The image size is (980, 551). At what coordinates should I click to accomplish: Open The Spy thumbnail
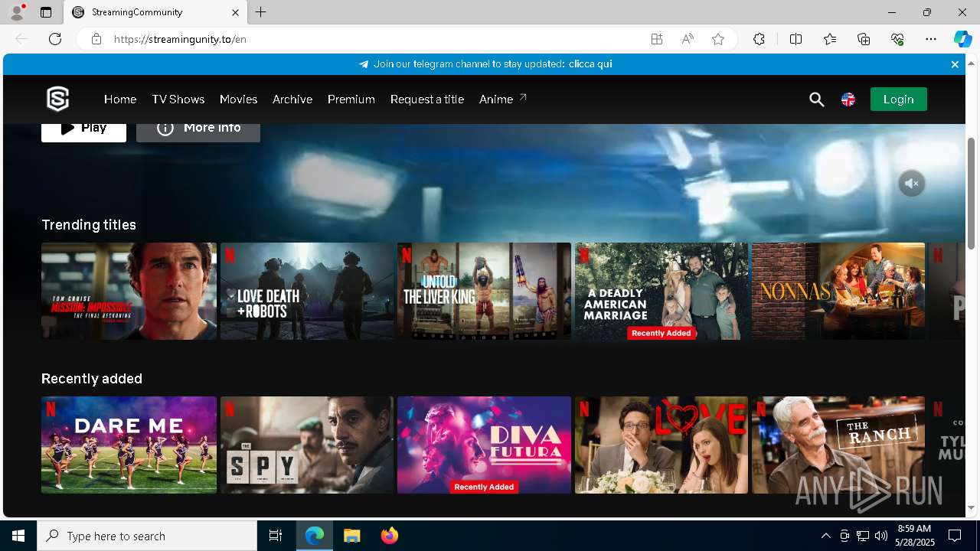coord(307,445)
